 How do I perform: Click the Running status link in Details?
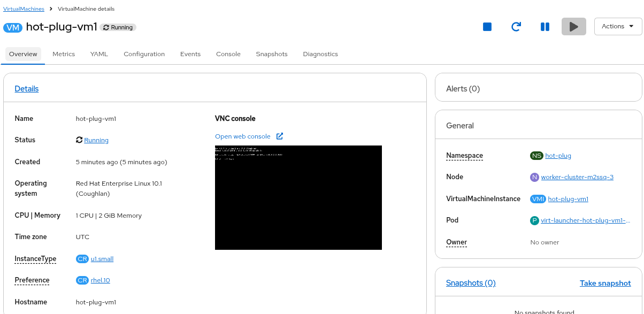point(96,140)
